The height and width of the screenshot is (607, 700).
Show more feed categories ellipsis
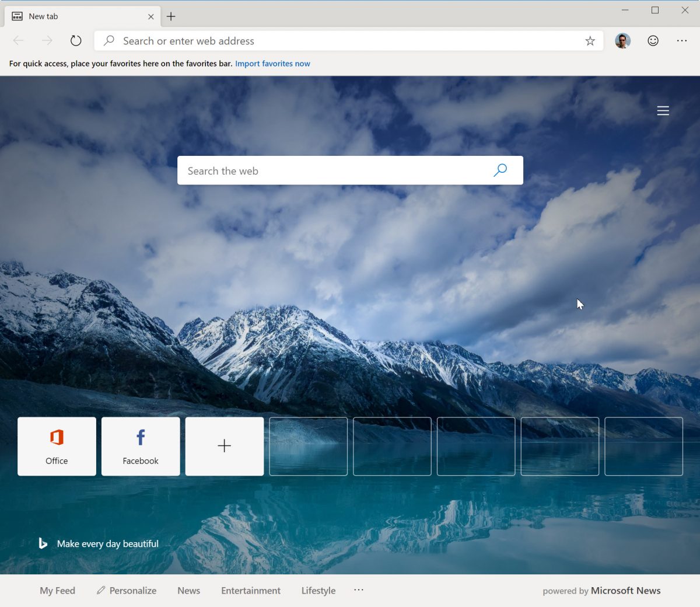click(x=359, y=590)
